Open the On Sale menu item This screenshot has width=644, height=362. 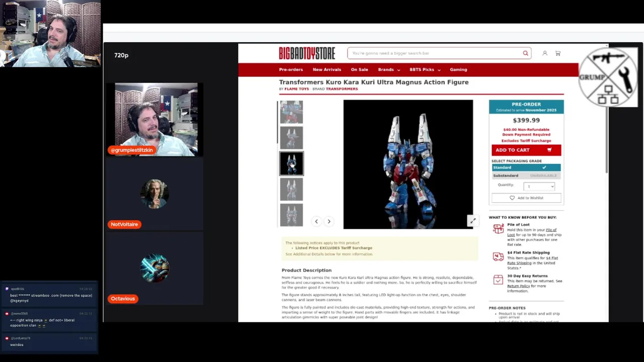(x=359, y=70)
